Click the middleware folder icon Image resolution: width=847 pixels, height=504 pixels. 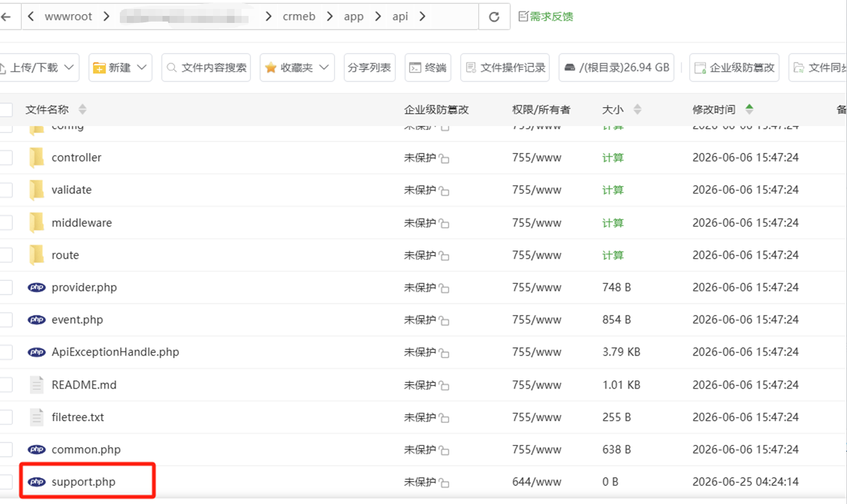point(37,222)
